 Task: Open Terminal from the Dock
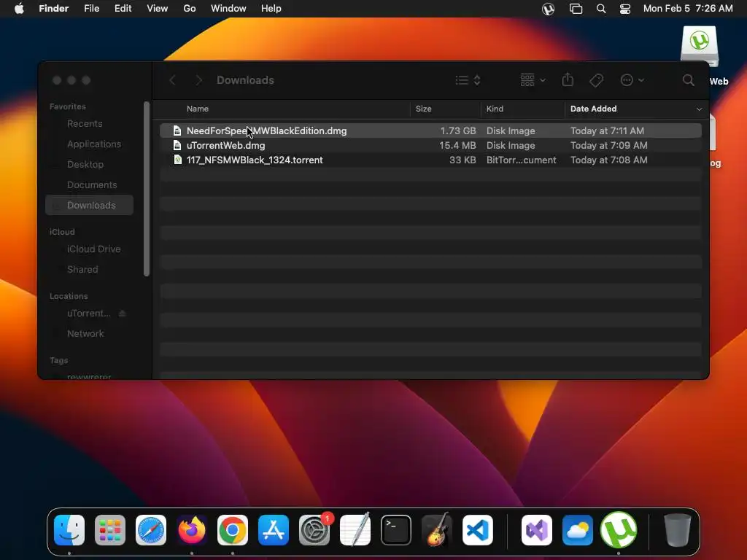pos(396,530)
